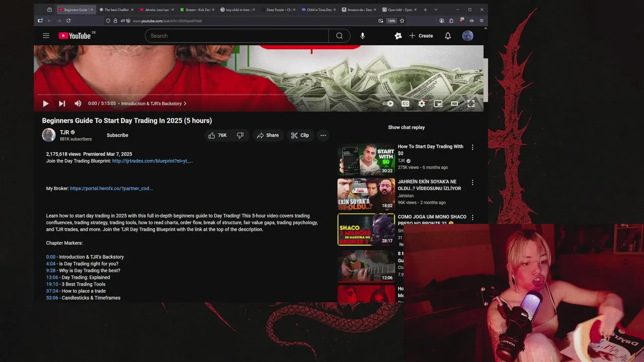This screenshot has width=644, height=362.
Task: Switch to 'Jahrein: Levo'nun' browser tab
Action: (x=156, y=10)
